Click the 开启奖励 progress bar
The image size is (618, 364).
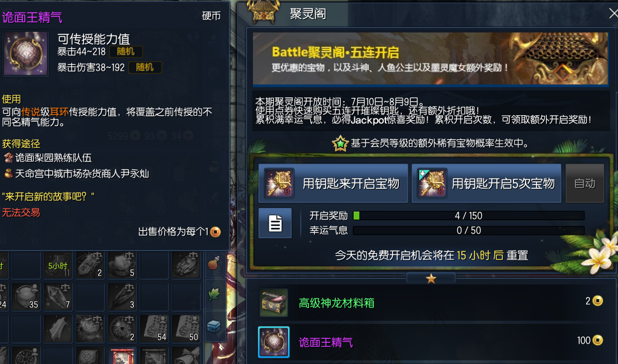[469, 216]
